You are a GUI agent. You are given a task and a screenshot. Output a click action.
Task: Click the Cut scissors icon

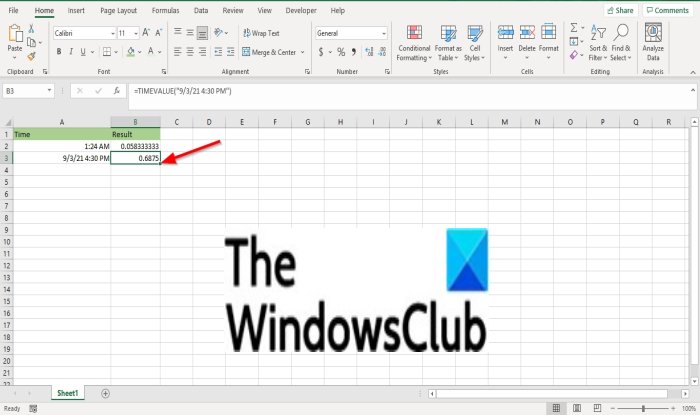pos(31,29)
